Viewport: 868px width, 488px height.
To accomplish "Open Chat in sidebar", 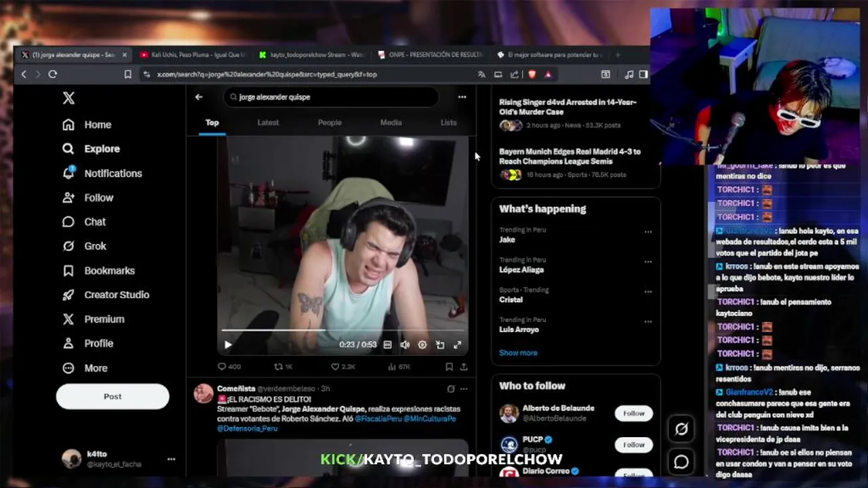I will click(94, 222).
